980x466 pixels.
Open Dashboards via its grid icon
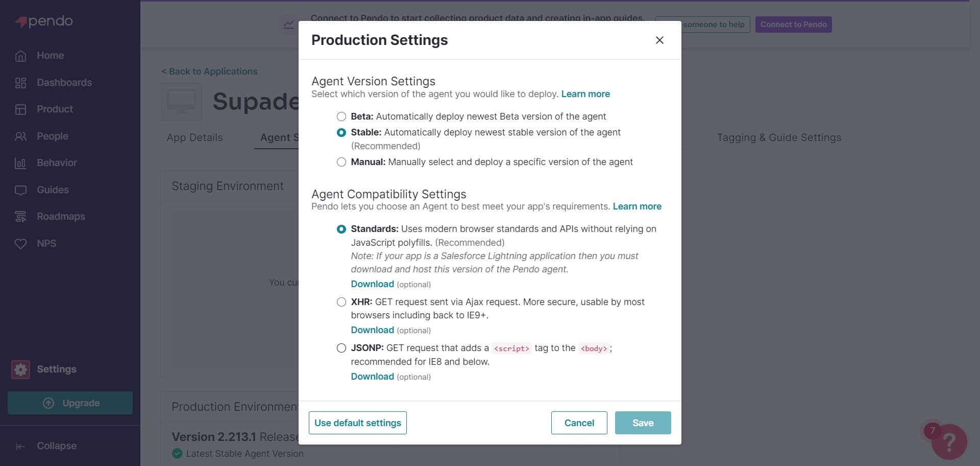[20, 83]
